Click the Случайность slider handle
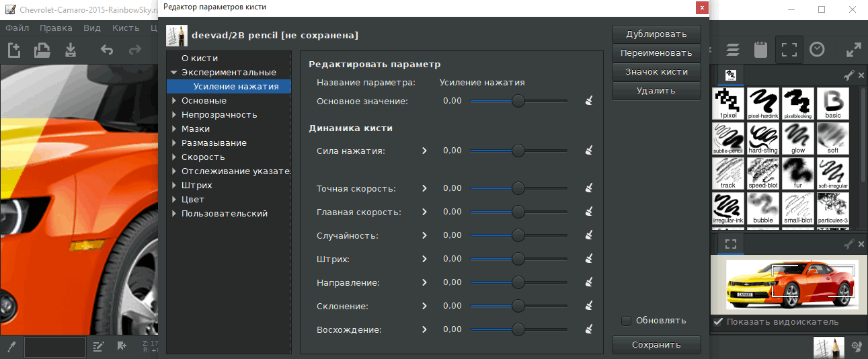This screenshot has height=359, width=868. pos(518,235)
